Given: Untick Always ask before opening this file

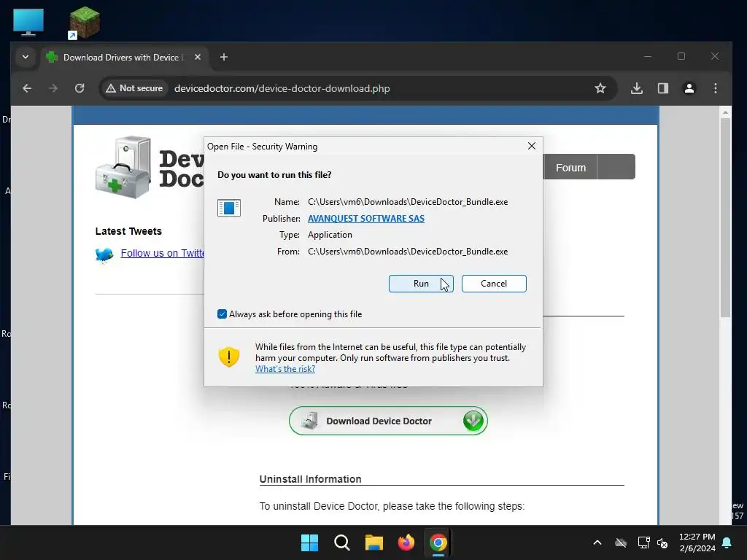Looking at the screenshot, I should pyautogui.click(x=222, y=314).
